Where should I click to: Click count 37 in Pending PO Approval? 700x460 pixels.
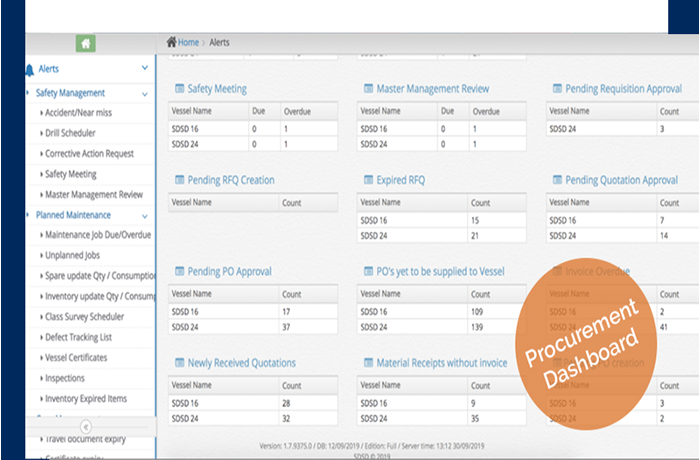pos(286,327)
